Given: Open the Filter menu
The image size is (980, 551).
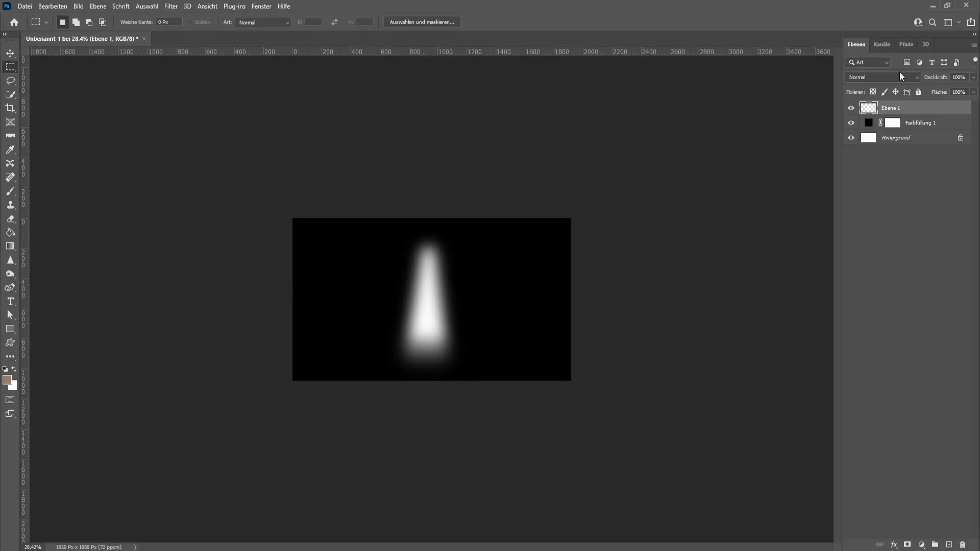Looking at the screenshot, I should pyautogui.click(x=170, y=6).
